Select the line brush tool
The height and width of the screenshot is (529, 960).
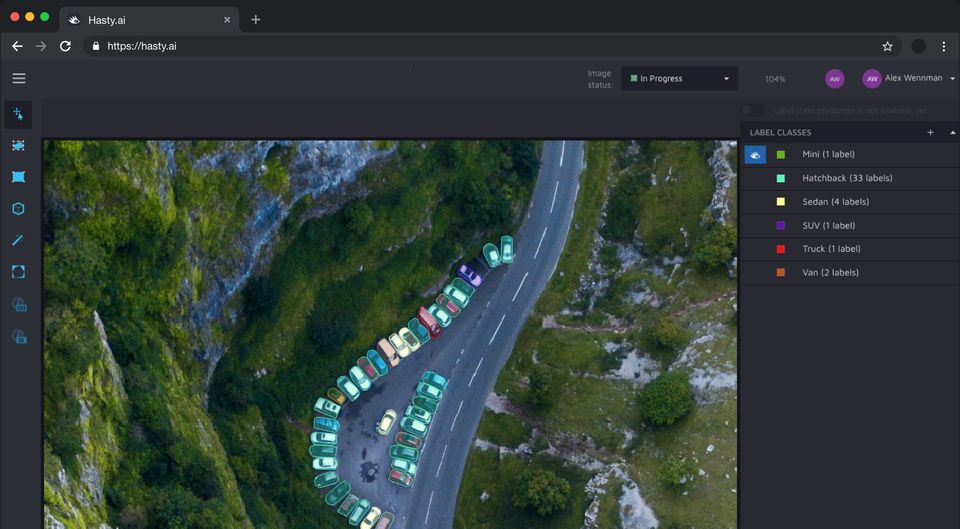tap(18, 240)
